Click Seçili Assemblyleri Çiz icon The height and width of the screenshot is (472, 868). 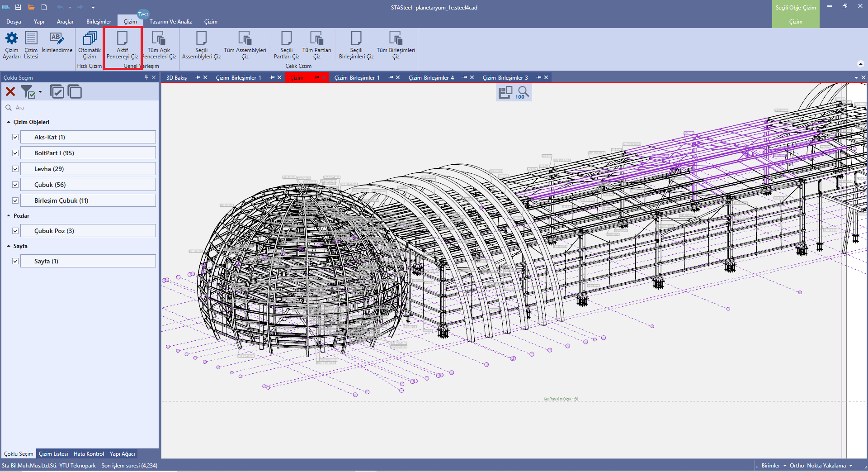click(x=201, y=39)
